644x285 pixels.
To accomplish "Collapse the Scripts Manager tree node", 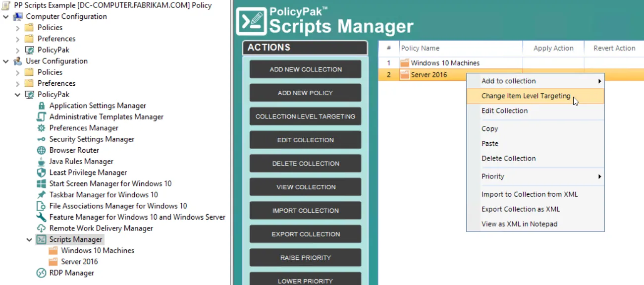I will pos(30,239).
